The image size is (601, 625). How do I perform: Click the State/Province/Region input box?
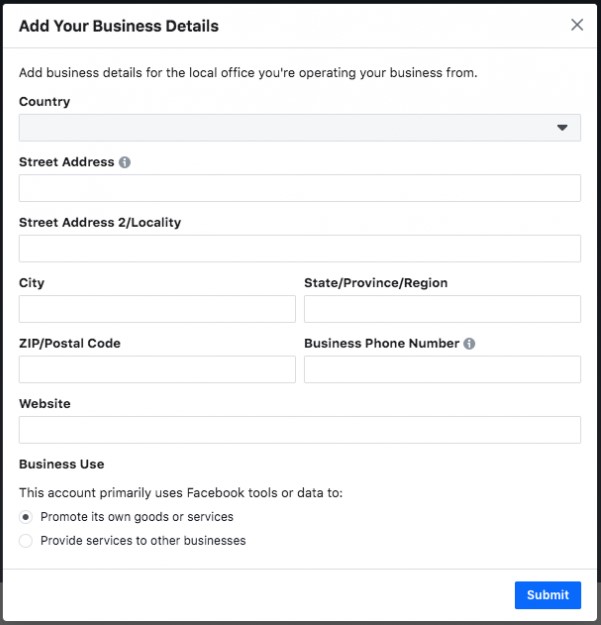442,309
